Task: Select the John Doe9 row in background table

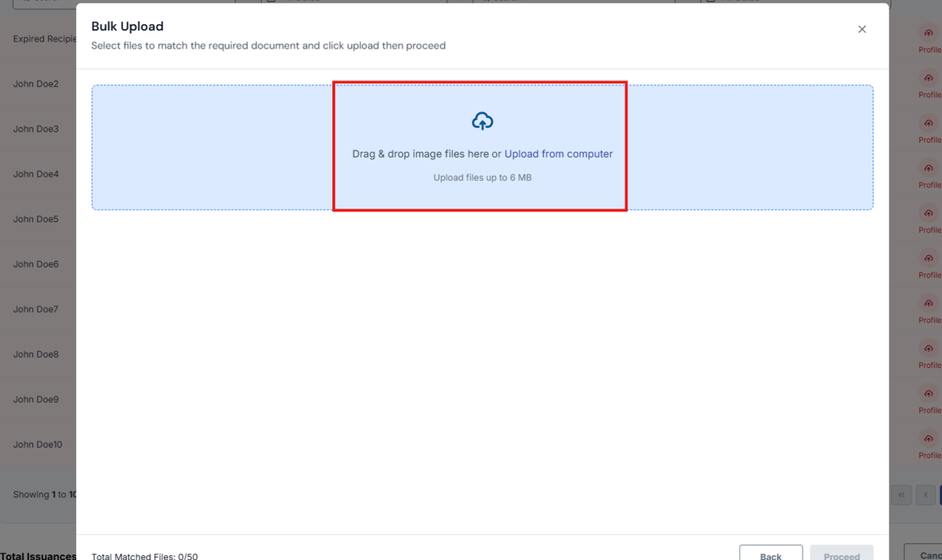Action: [x=38, y=399]
